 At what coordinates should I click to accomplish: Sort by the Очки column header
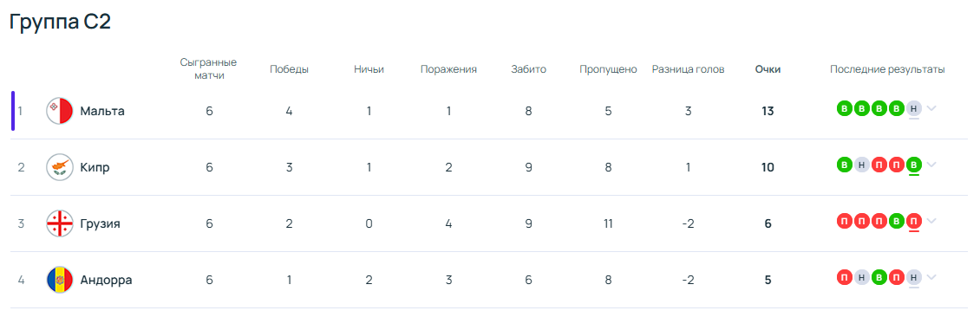pos(768,70)
